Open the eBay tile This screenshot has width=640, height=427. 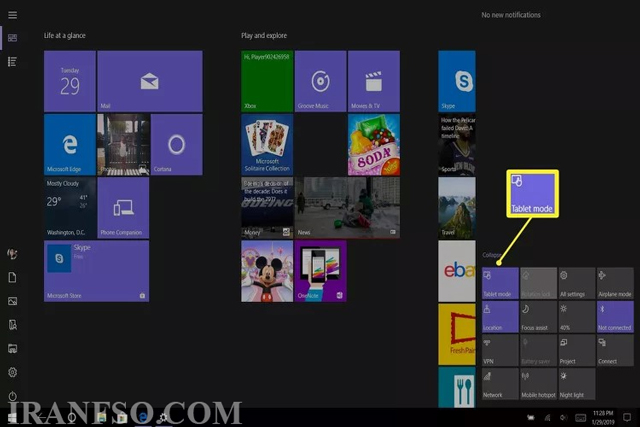coord(457,271)
